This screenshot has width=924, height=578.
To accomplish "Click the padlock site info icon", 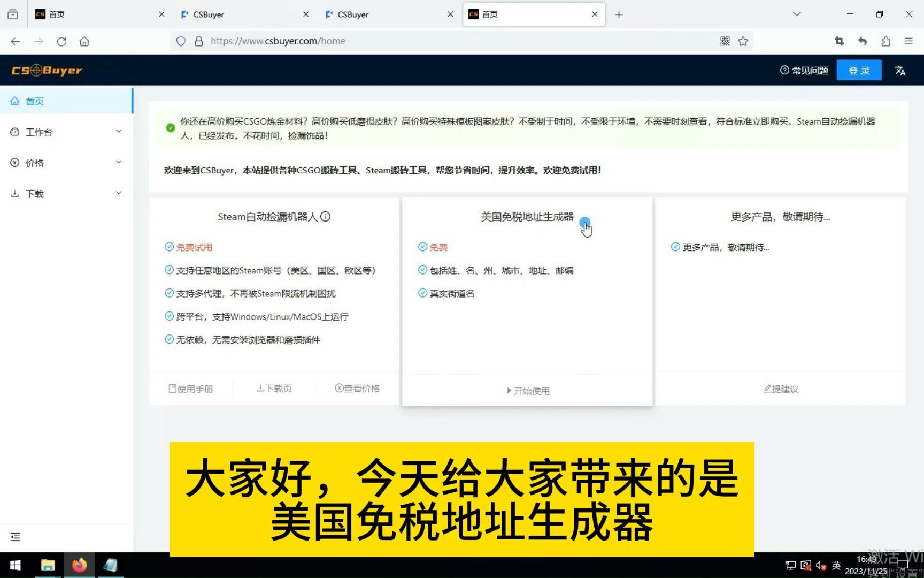I will (198, 41).
